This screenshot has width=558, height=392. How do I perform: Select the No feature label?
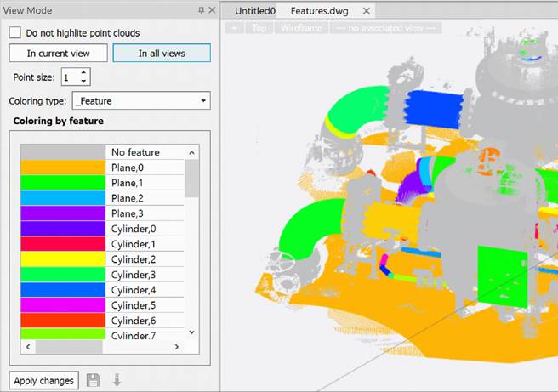click(135, 152)
